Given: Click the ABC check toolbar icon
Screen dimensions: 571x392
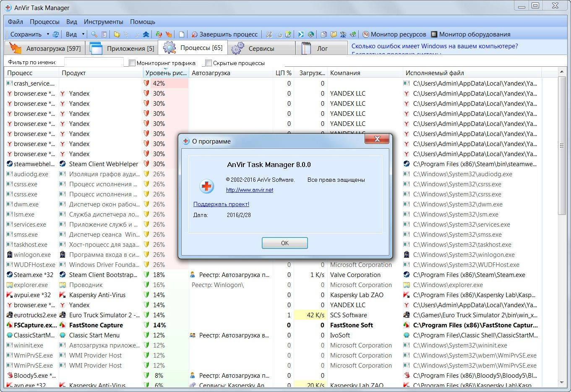Looking at the screenshot, I should 343,34.
